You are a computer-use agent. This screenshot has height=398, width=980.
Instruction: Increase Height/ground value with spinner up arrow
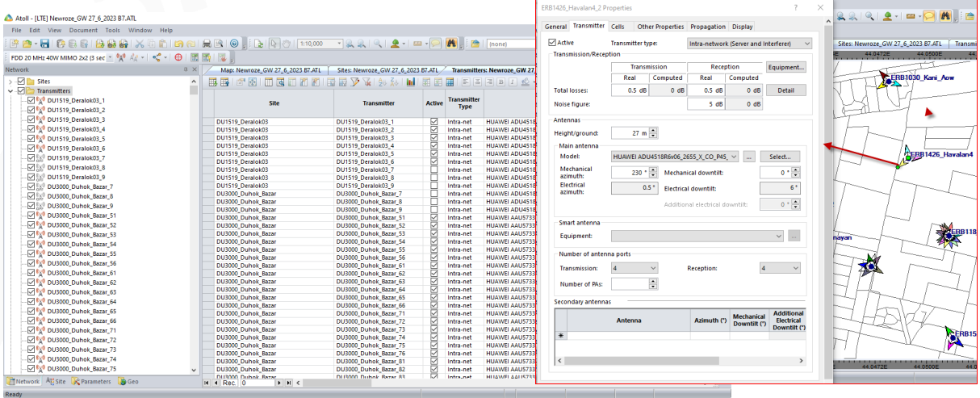(x=654, y=129)
